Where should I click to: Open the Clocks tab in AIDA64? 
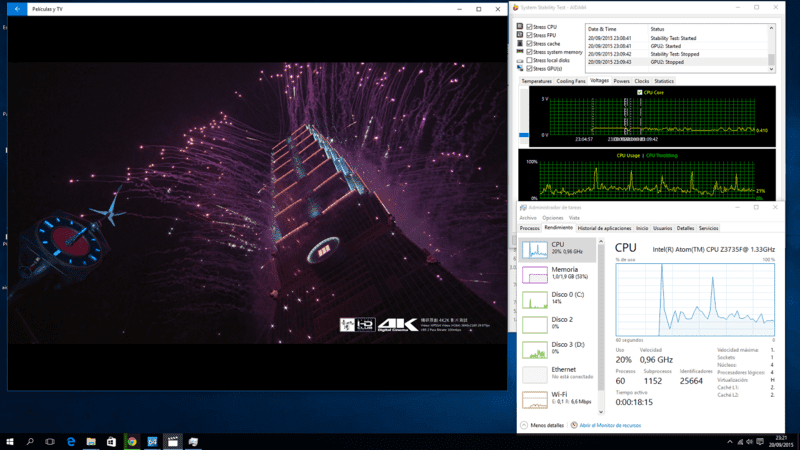642,81
